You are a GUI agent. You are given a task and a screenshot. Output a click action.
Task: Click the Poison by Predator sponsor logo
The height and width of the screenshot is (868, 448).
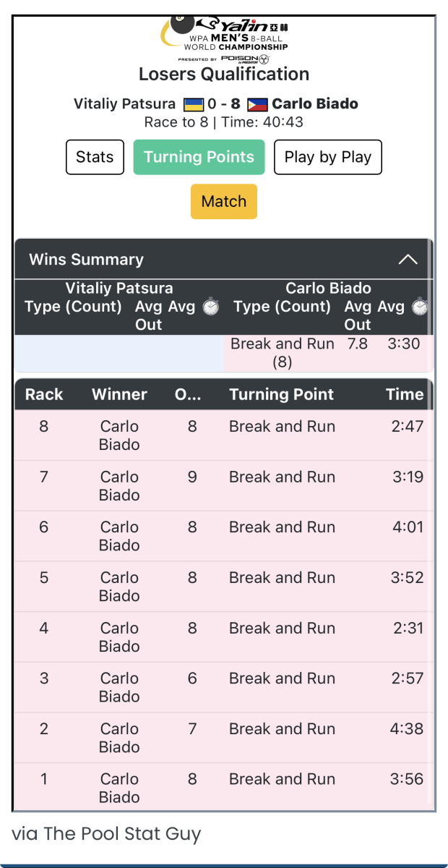click(x=246, y=59)
